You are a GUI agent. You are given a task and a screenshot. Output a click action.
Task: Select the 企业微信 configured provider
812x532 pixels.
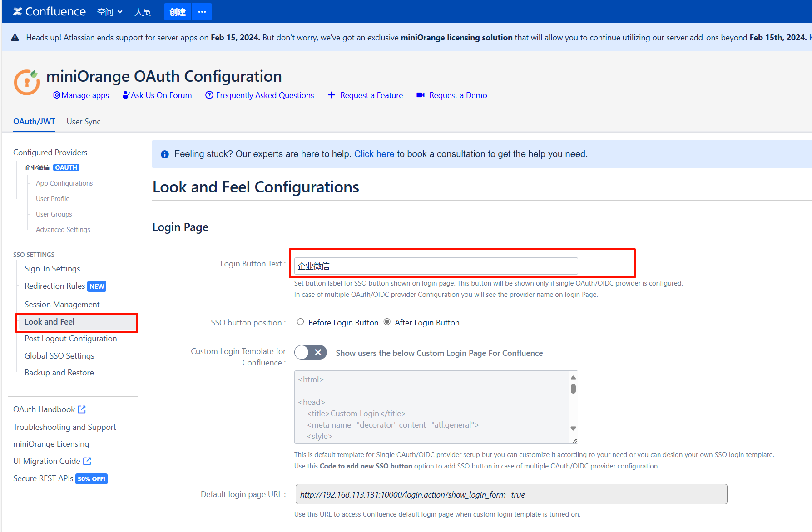tap(37, 167)
